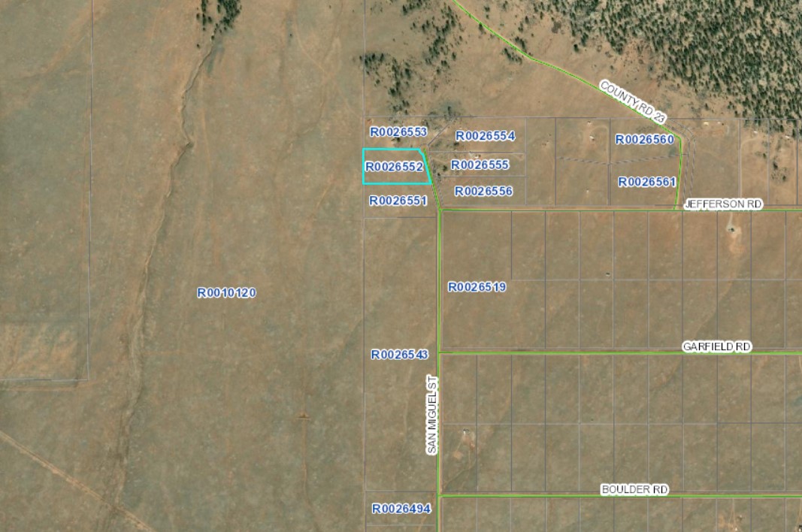Click the Jefferson Rd label
This screenshot has height=532, width=802.
(x=722, y=204)
